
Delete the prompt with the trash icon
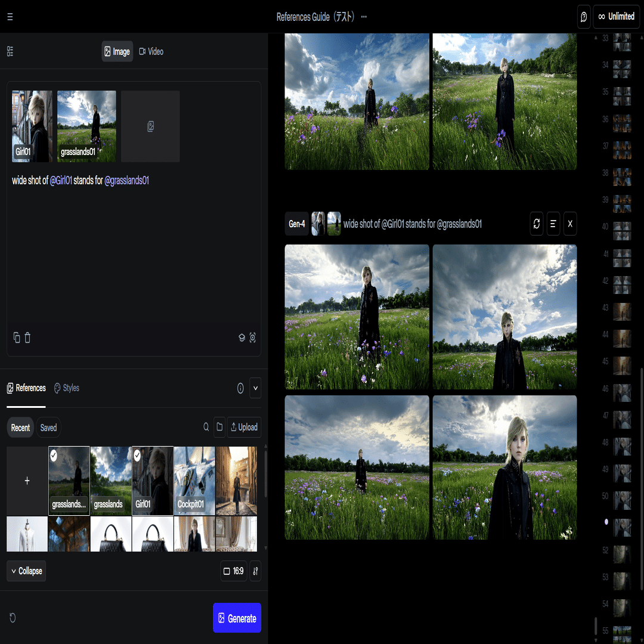(x=27, y=338)
